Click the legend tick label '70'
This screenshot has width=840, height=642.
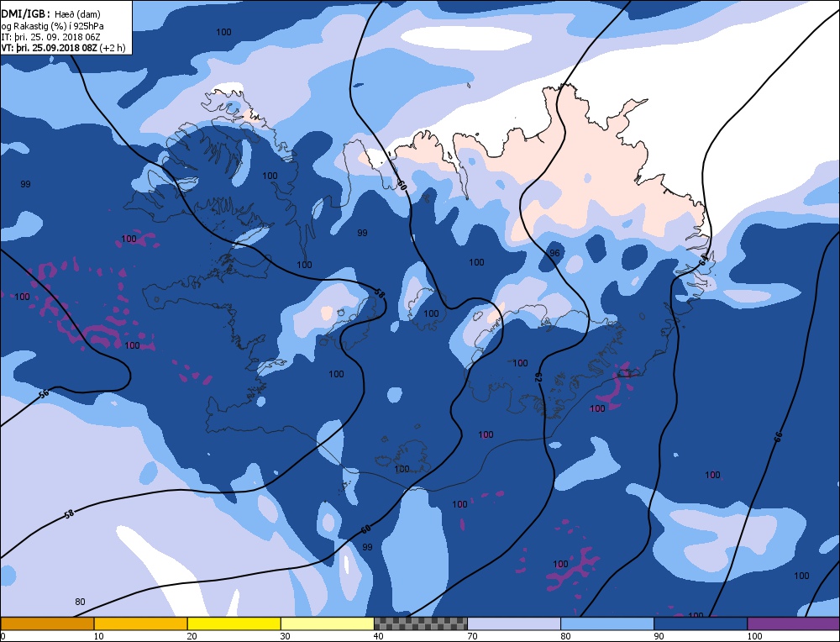pos(472,636)
